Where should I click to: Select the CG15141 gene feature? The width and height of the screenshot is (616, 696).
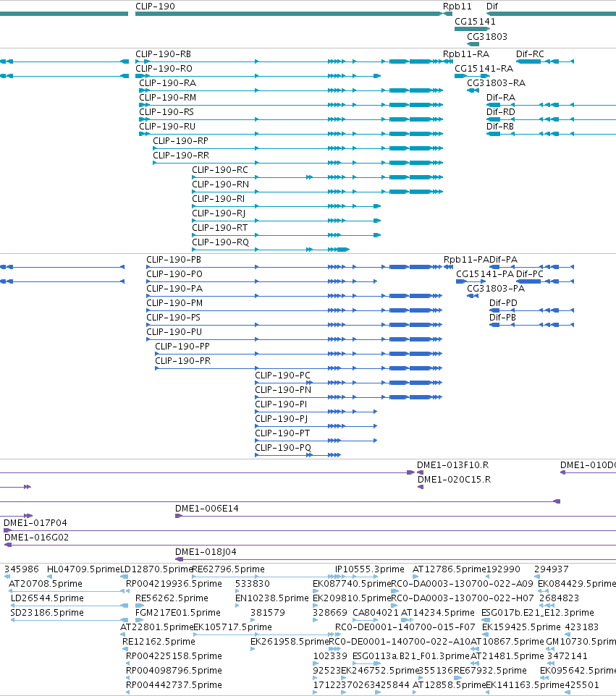click(472, 29)
